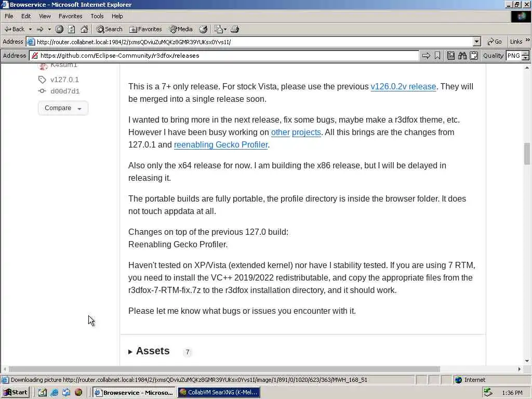Click the system tray network icon

tap(488, 393)
